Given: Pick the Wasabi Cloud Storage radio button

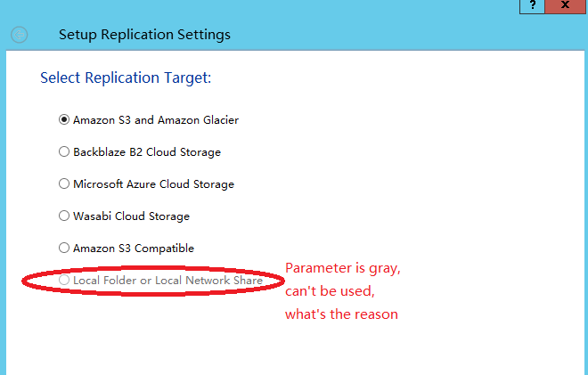Looking at the screenshot, I should point(64,216).
